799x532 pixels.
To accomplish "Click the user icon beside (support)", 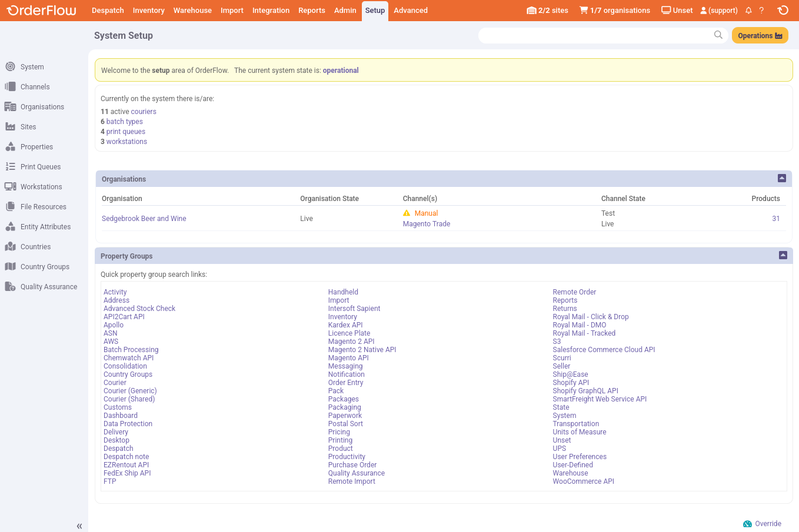I will pos(704,10).
